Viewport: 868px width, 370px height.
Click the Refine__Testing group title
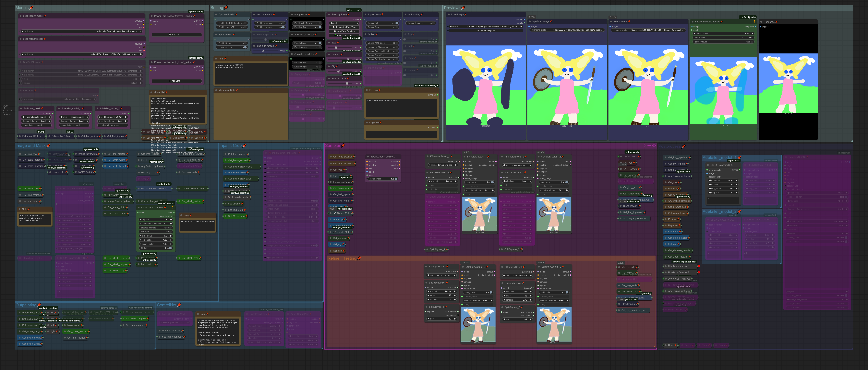pos(342,258)
